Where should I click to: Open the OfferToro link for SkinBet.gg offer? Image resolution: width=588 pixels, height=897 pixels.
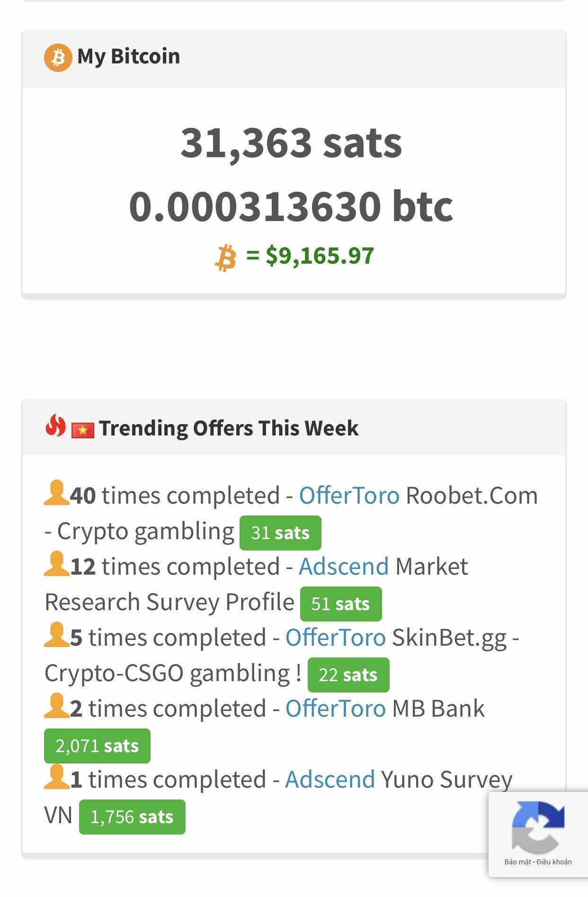(x=336, y=638)
